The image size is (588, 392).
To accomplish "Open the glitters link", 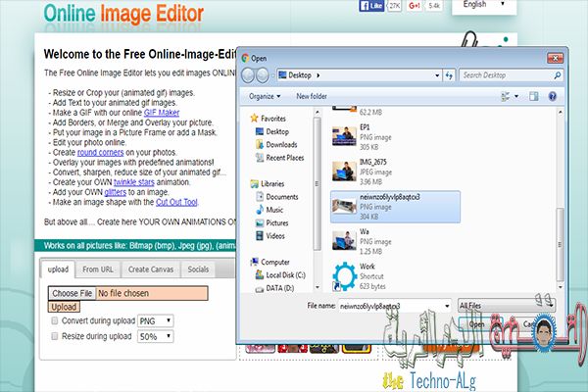I will [115, 192].
